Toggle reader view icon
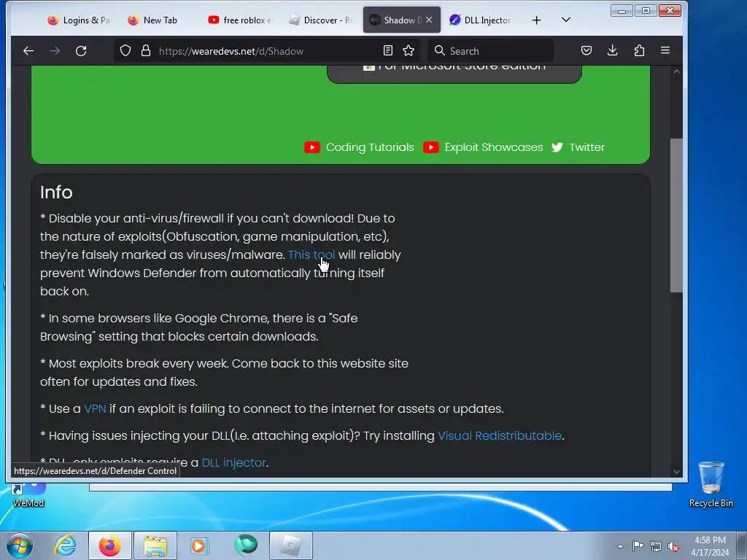Screen dimensions: 747x560 (388, 50)
